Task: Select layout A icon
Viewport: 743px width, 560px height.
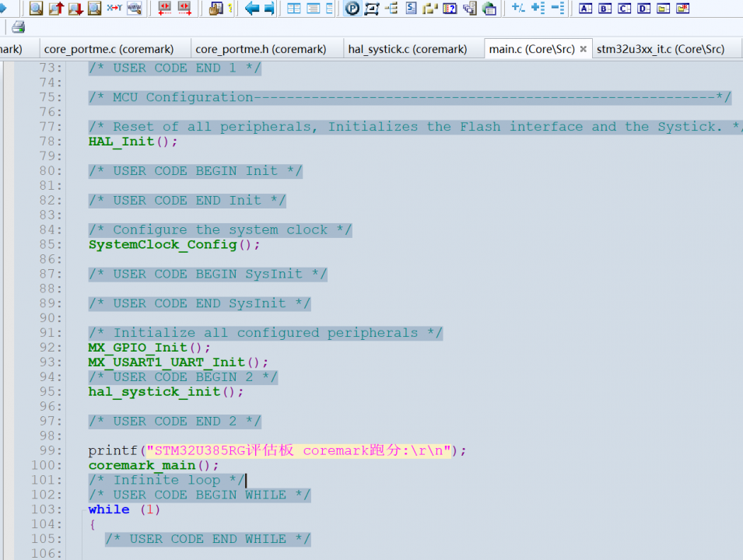Action: click(586, 8)
